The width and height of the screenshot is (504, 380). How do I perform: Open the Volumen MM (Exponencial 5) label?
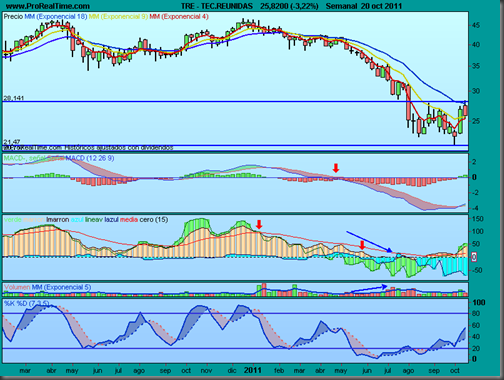(x=47, y=287)
